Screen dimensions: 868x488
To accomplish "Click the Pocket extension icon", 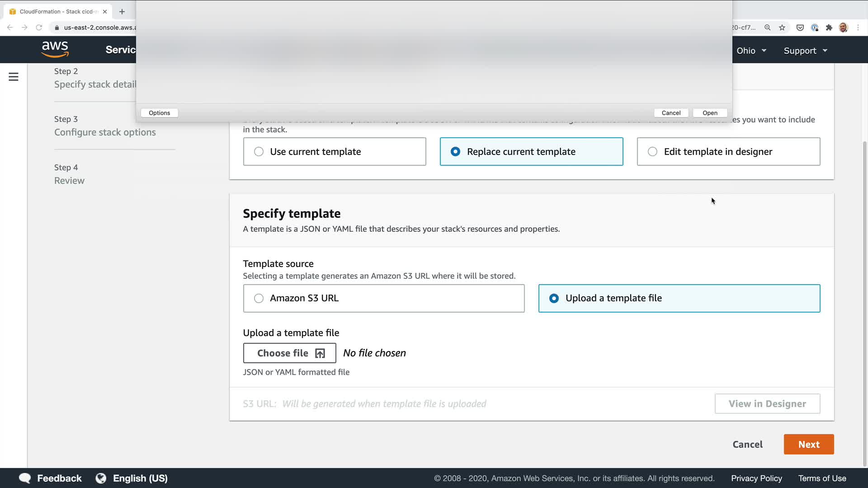I will click(x=800, y=28).
